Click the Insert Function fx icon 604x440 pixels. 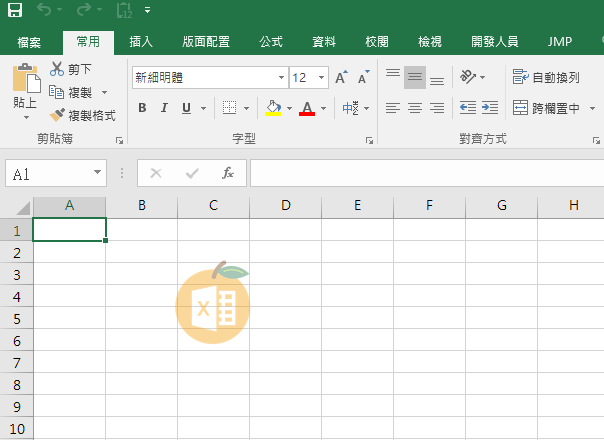coord(227,173)
